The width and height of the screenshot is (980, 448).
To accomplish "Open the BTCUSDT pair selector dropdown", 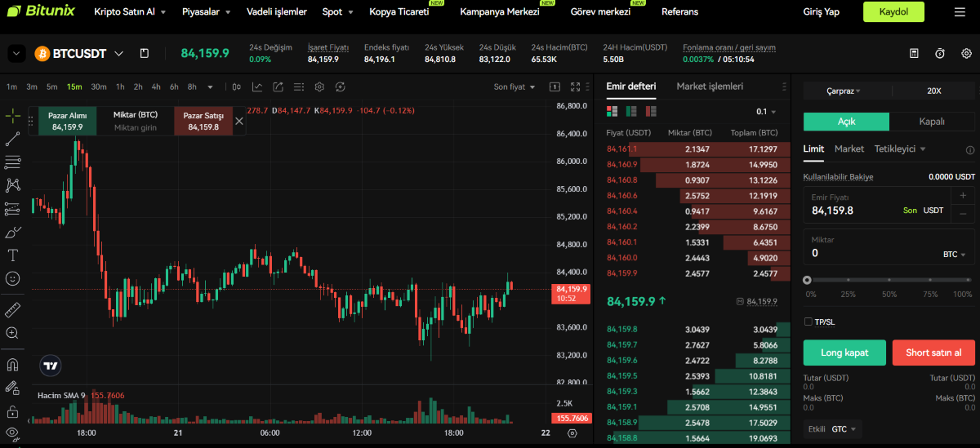I will click(119, 53).
